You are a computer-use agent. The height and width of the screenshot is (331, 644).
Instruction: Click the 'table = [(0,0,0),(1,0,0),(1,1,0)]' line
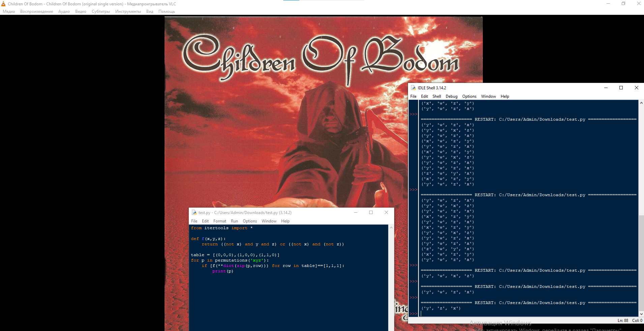click(235, 255)
